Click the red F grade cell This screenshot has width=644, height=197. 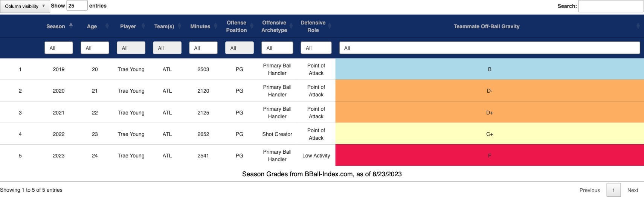(x=489, y=155)
